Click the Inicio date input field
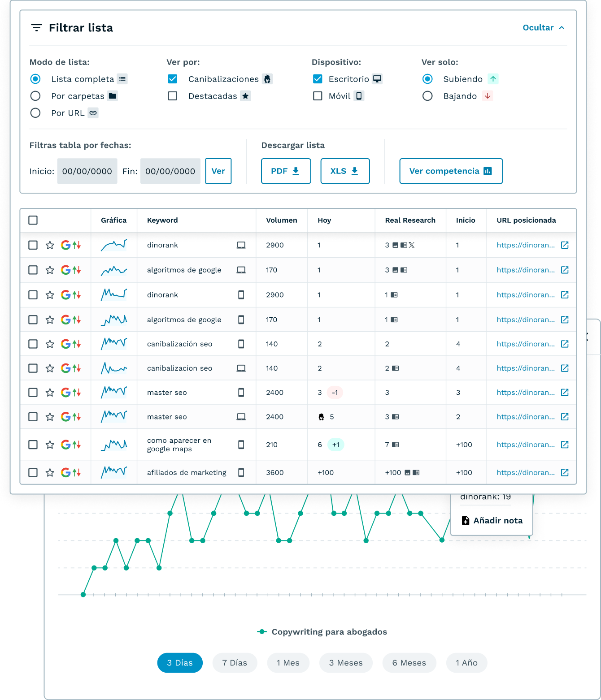 point(87,171)
